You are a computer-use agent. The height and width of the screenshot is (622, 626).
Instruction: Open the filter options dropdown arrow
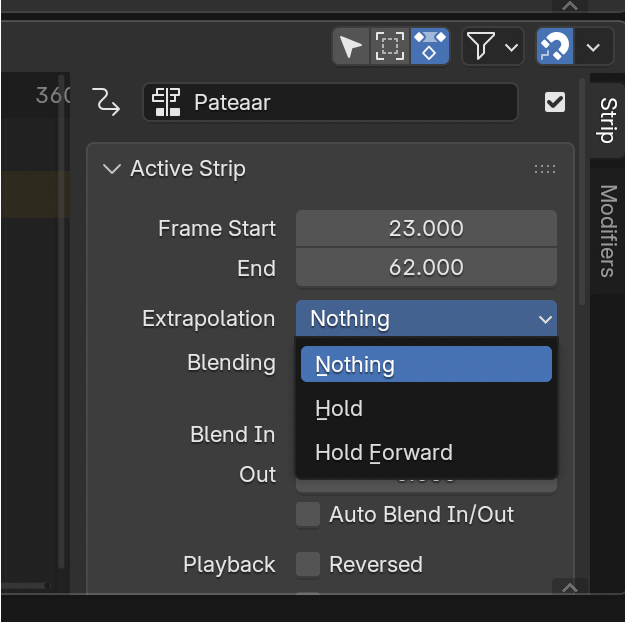512,46
